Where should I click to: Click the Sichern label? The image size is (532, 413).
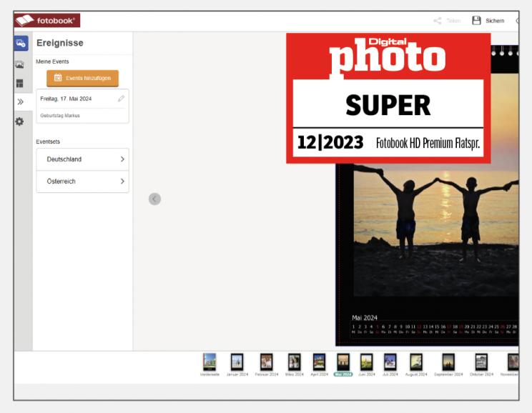point(495,21)
